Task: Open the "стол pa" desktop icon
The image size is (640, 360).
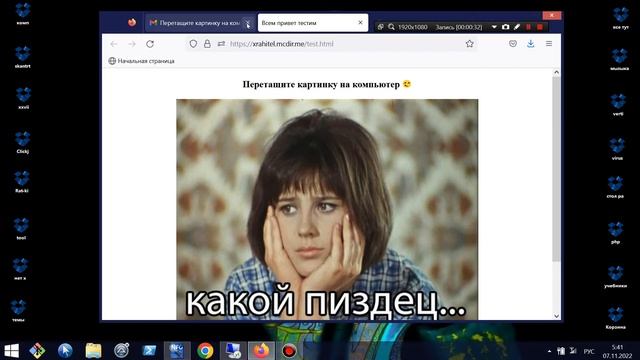Action: (x=615, y=187)
